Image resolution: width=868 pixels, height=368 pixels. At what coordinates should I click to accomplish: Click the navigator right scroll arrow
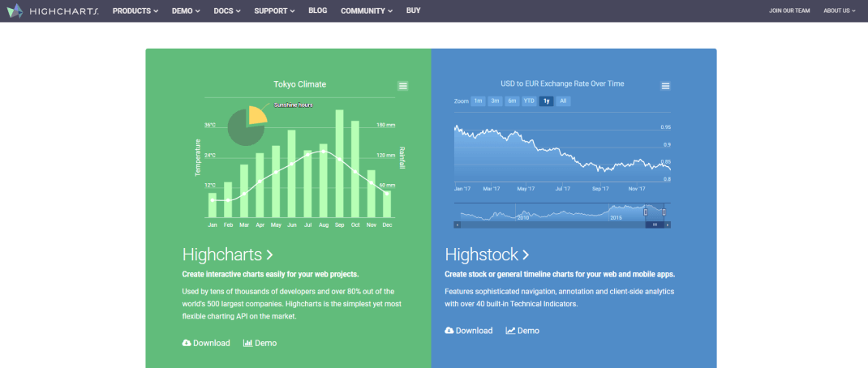coord(668,225)
